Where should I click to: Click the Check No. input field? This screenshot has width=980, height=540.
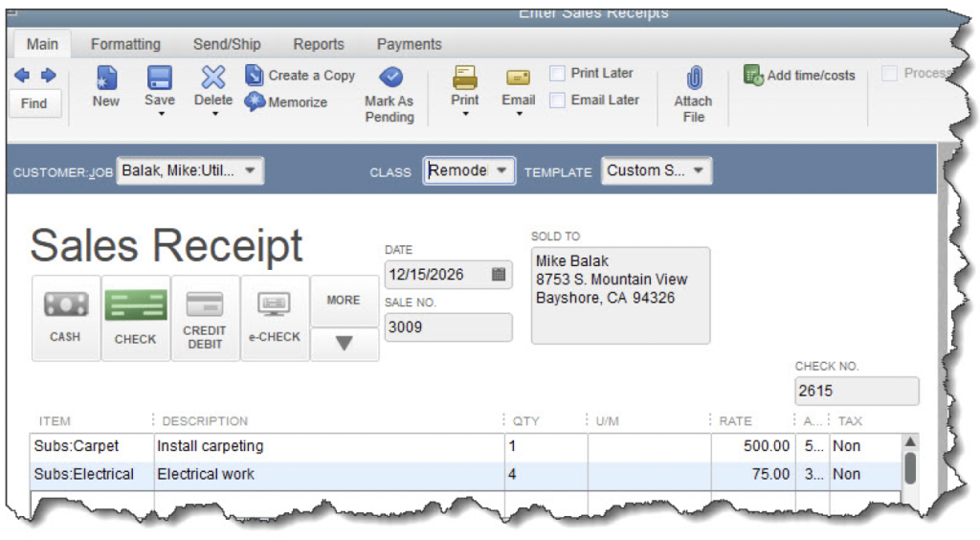pos(856,391)
